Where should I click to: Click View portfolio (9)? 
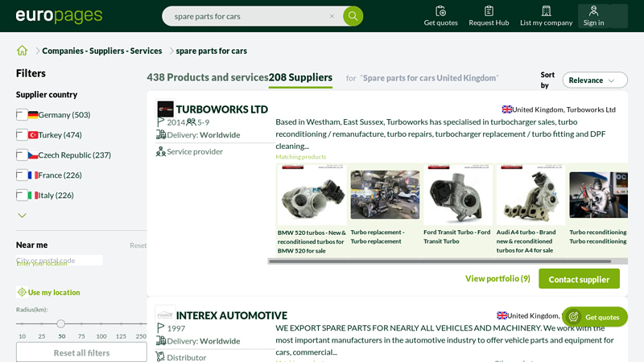pos(497,278)
